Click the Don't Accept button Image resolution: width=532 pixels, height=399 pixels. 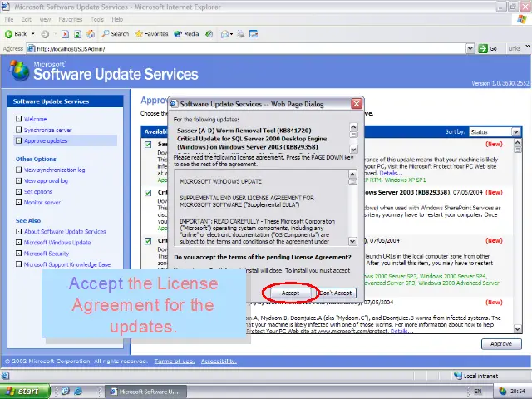pos(336,293)
